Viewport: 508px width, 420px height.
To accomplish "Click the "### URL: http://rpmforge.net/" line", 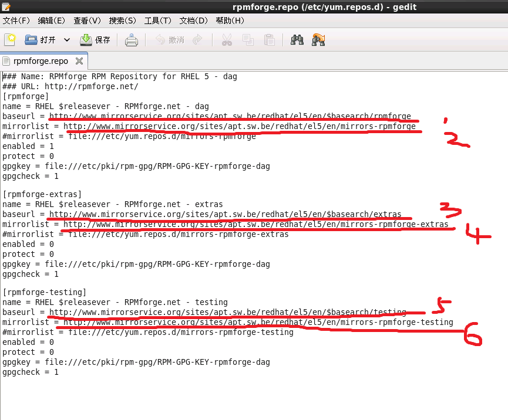I will (x=70, y=86).
